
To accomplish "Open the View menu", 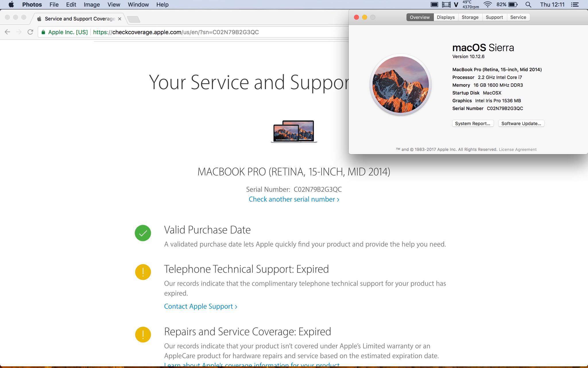I will coord(114,5).
